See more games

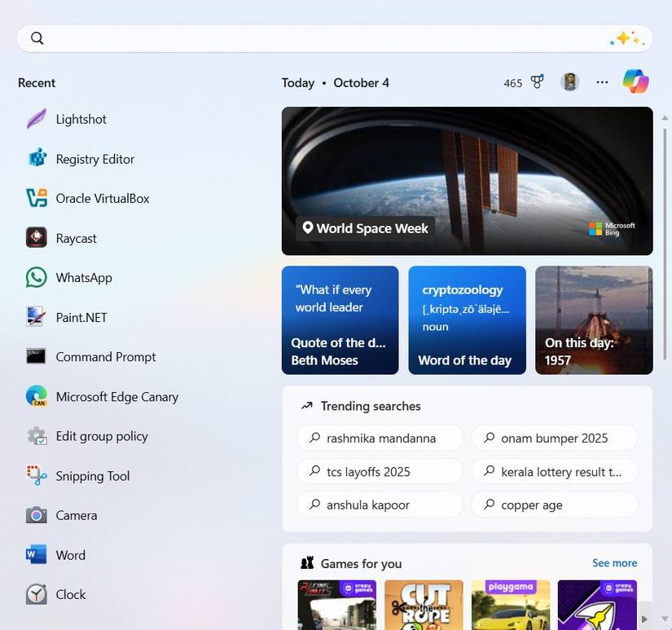614,563
